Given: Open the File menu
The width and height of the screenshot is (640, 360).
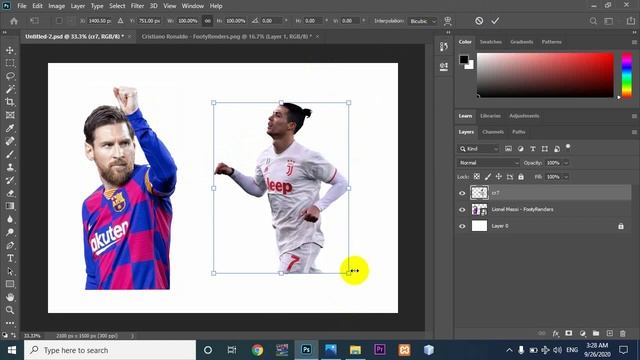Looking at the screenshot, I should (x=22, y=6).
